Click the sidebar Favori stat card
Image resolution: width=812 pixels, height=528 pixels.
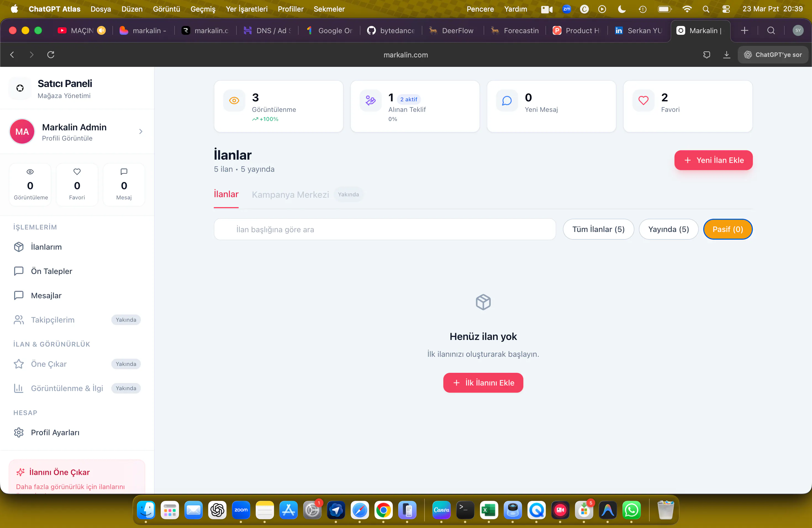tap(77, 184)
